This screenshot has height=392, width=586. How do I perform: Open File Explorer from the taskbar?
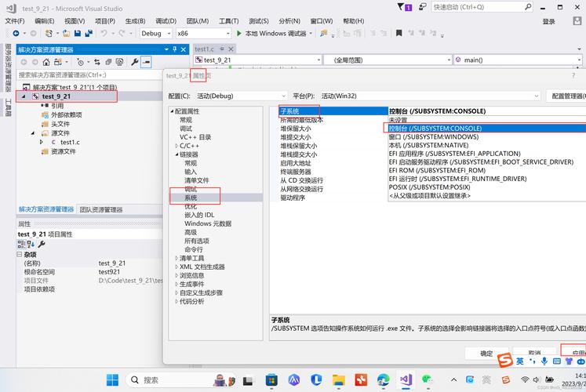339,380
